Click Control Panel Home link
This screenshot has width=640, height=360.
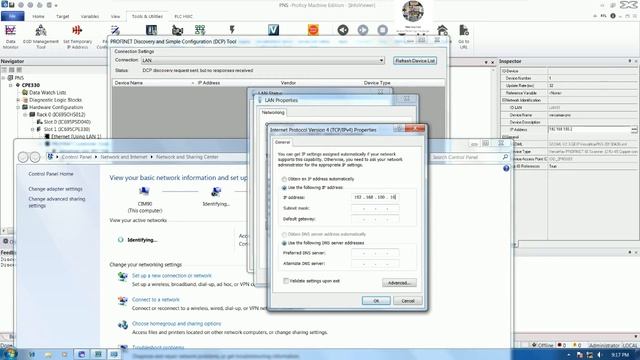click(51, 174)
